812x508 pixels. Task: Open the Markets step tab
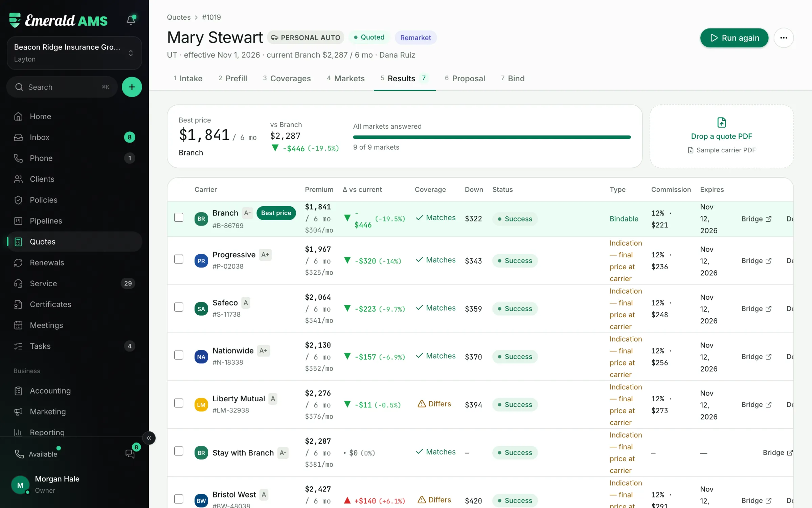point(346,79)
